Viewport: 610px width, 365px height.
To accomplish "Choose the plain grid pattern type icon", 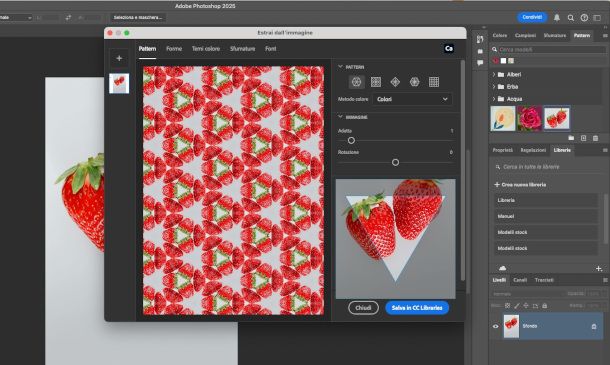I will point(434,82).
